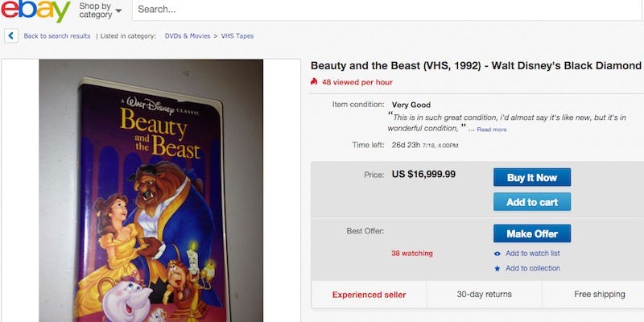Click the flame icon near viewed count
The image size is (644, 322).
click(314, 82)
